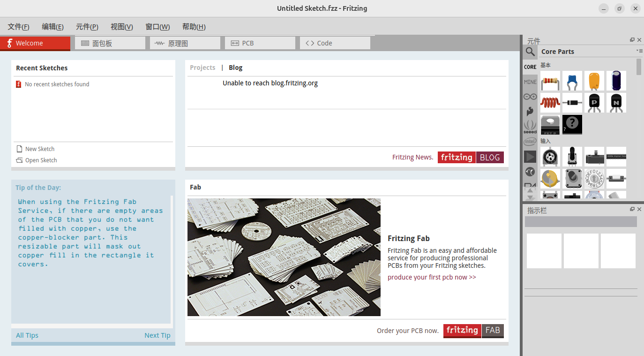
Task: Pick the gray rotary encoder part
Action: coord(572,179)
